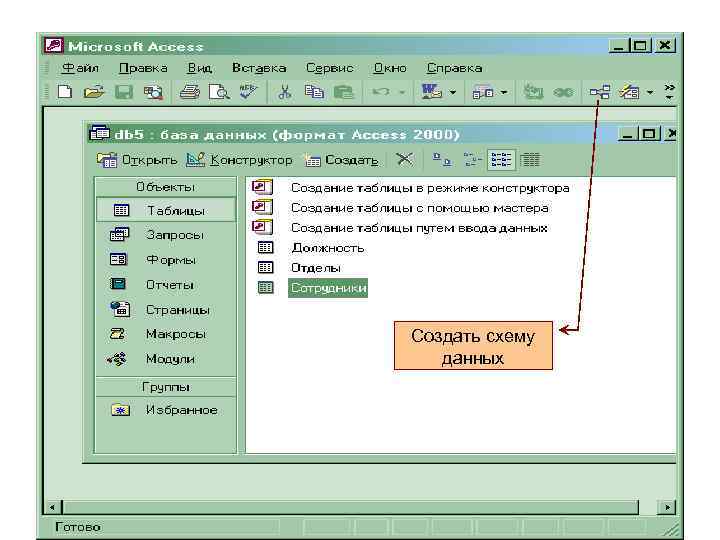Switch to List view
Image resolution: width=720 pixels, height=540 pixels.
pos(501,159)
